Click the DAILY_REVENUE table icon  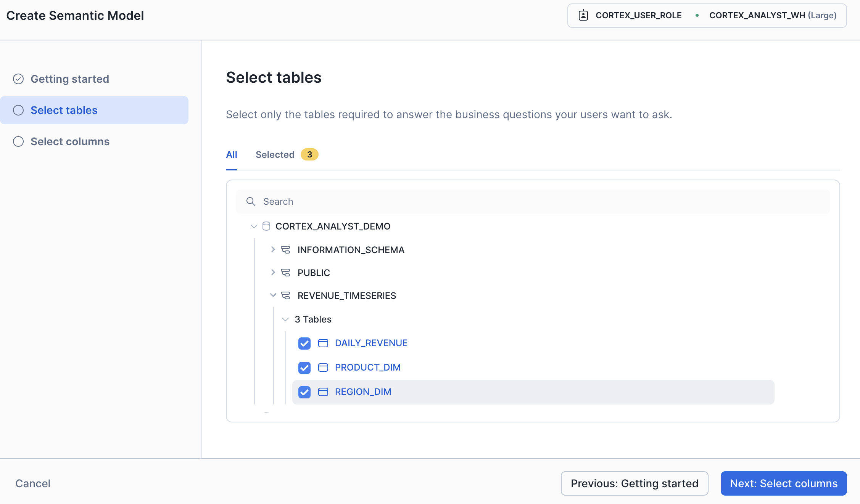(323, 343)
